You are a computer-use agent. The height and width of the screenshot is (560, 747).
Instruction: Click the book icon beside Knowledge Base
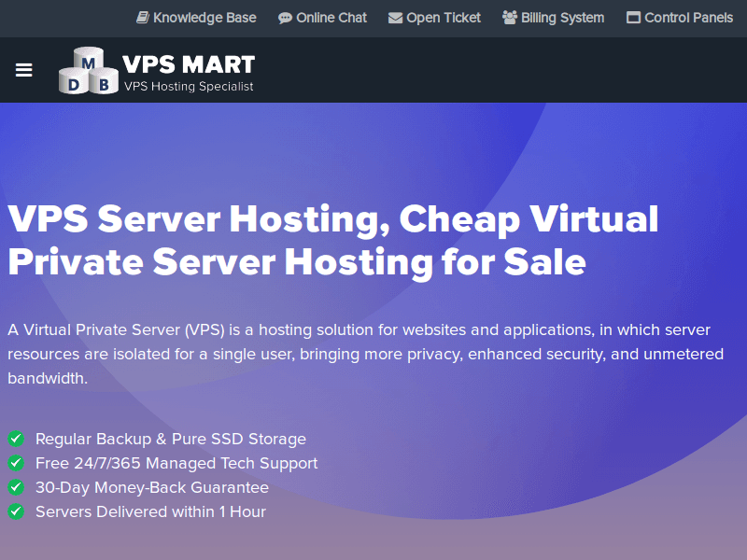[142, 18]
